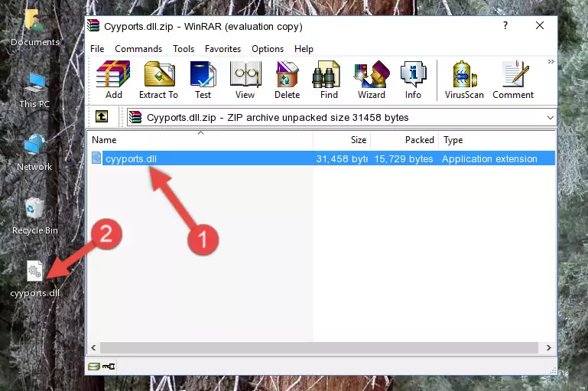Click the View toolbar icon
Viewport: 588px width, 391px height.
(245, 80)
